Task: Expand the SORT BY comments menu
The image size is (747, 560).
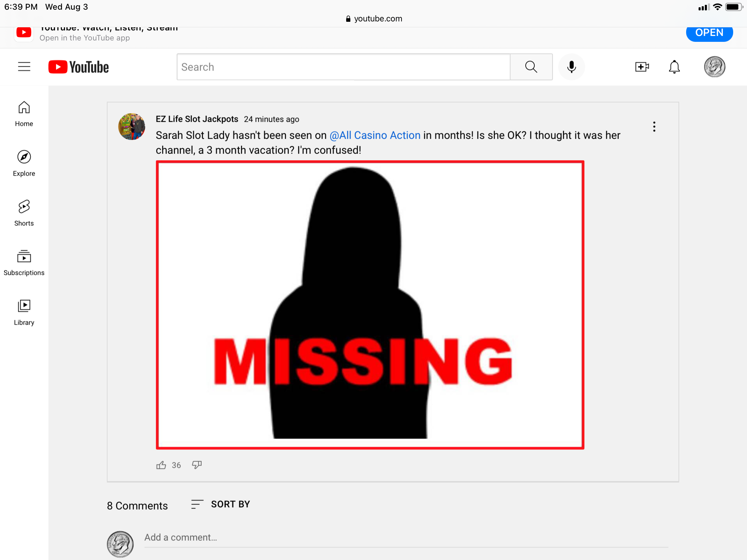Action: [221, 504]
